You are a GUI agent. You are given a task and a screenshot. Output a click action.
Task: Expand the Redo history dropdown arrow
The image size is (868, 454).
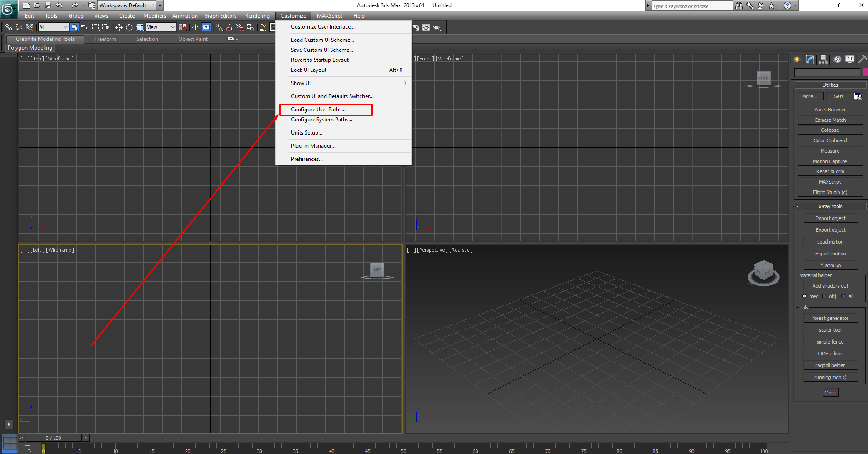[x=83, y=5]
